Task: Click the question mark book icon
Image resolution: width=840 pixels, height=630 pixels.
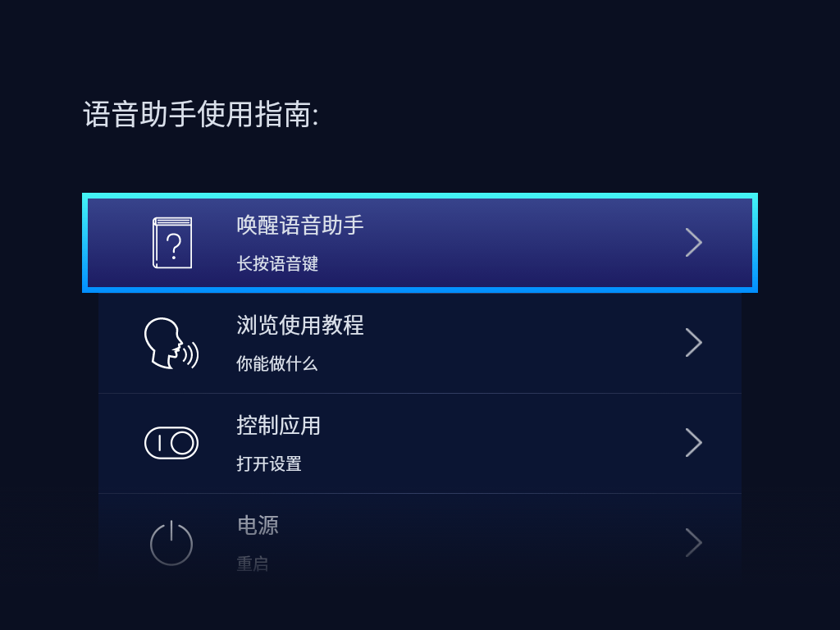Action: pyautogui.click(x=172, y=243)
